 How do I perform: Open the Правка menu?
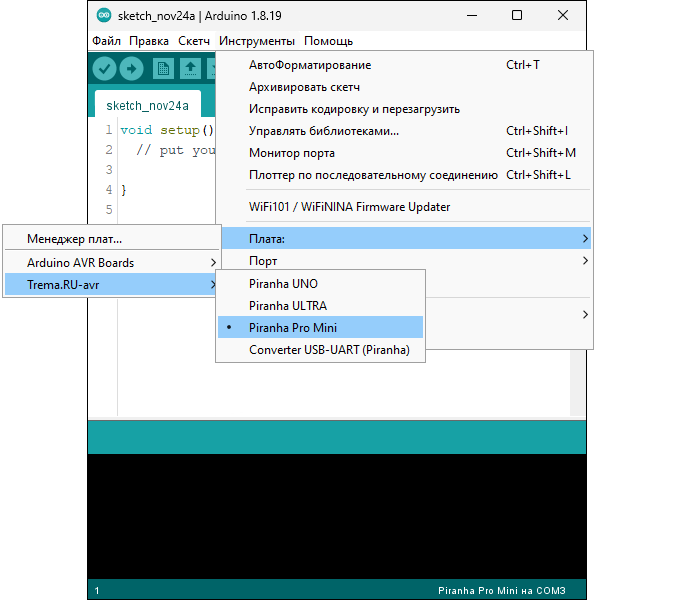point(149,41)
